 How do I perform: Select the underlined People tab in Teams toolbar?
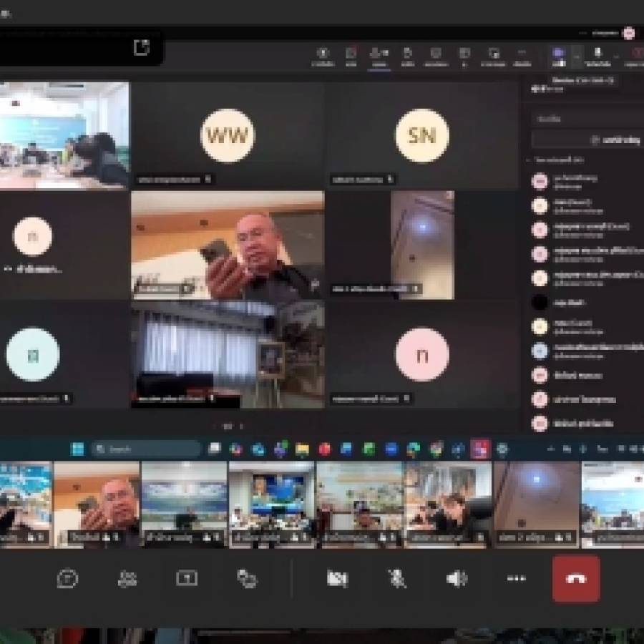pos(379,57)
